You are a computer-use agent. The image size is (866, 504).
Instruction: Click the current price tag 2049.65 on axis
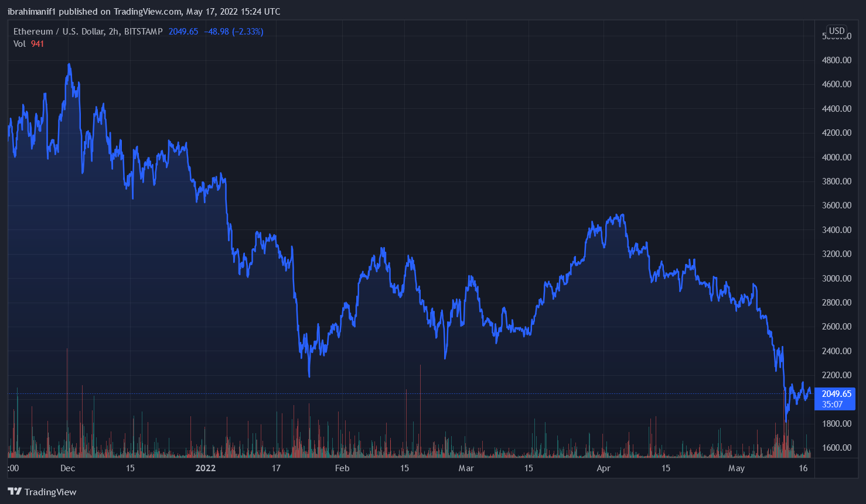[836, 394]
